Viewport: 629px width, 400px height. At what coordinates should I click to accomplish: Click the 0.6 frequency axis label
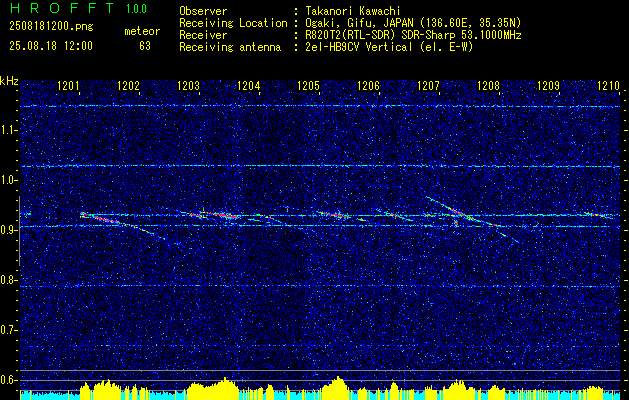tap(8, 380)
